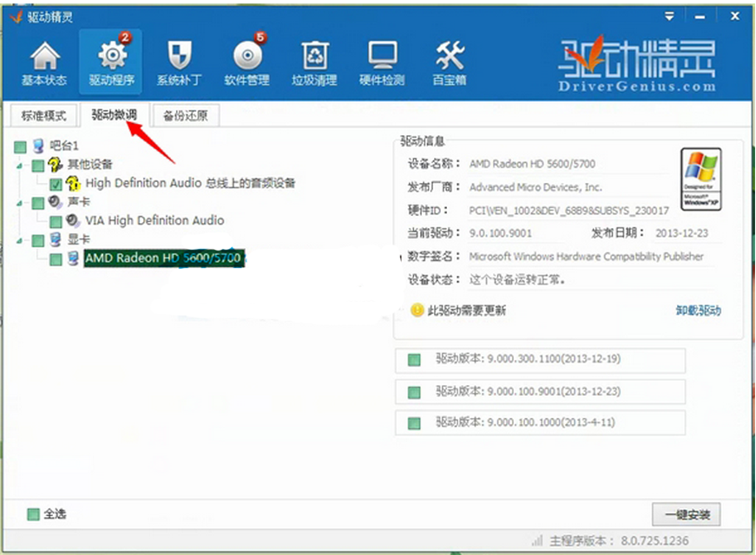Viewport: 756px width, 555px height.
Task: Click the Advanced Micro Devices, Inc. text
Action: pos(536,187)
